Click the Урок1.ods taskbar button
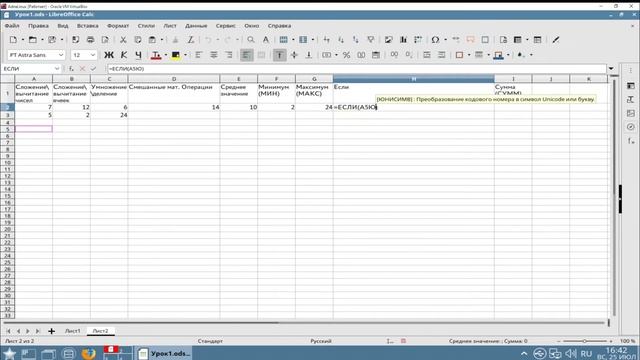This screenshot has height=360, width=640. click(164, 353)
